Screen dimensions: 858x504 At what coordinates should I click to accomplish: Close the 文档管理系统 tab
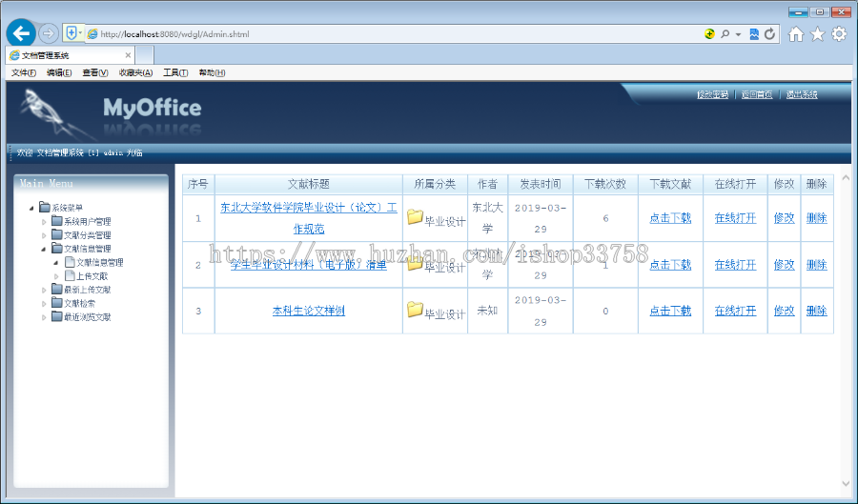point(128,55)
